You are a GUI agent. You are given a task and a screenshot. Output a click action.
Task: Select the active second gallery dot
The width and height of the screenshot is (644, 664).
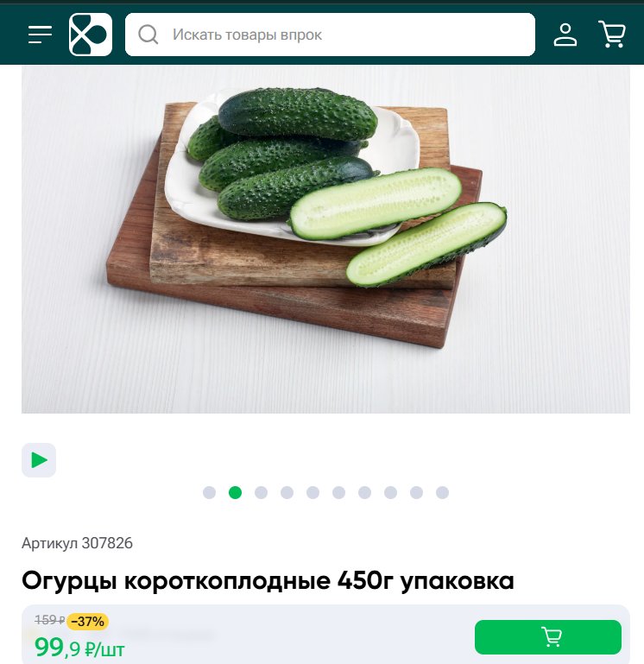click(x=235, y=492)
